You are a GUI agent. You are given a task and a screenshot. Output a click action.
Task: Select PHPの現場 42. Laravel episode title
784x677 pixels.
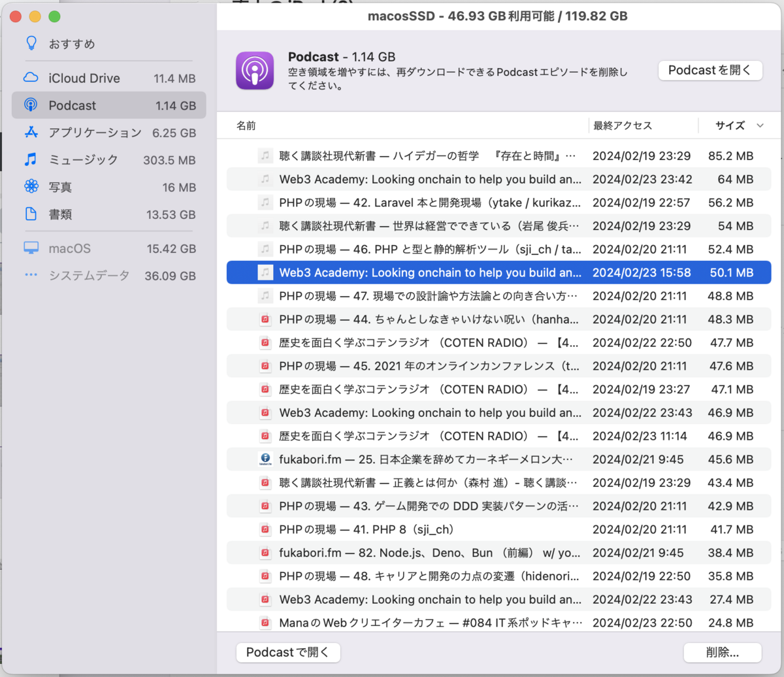[429, 203]
